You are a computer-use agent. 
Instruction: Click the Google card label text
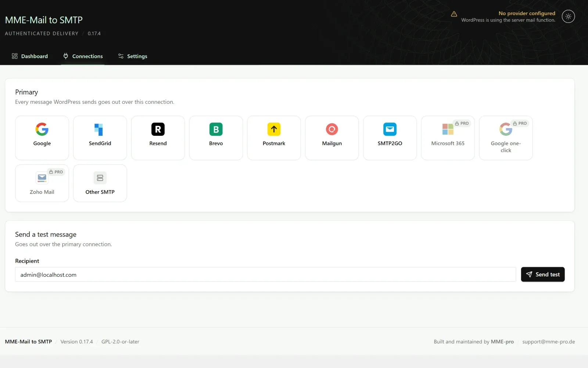point(42,144)
